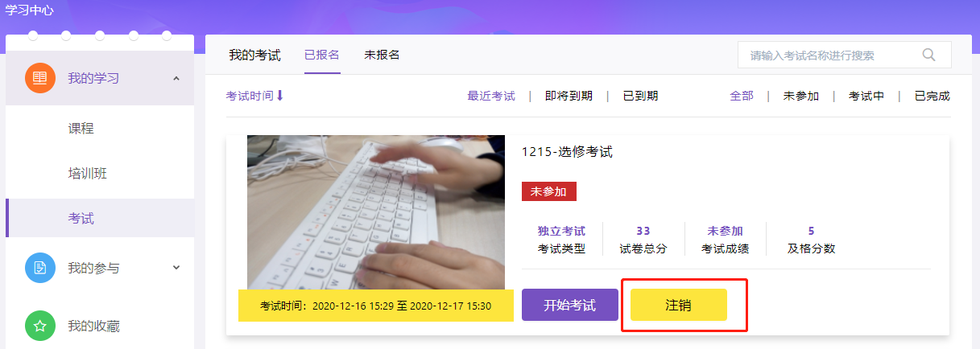Show only 未参加 exams
The width and height of the screenshot is (980, 349).
801,96
